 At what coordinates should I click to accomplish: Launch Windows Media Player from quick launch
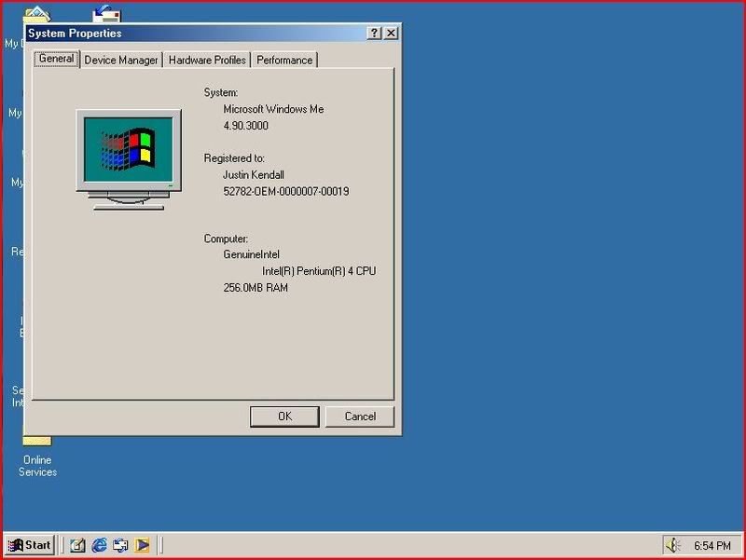pyautogui.click(x=143, y=545)
